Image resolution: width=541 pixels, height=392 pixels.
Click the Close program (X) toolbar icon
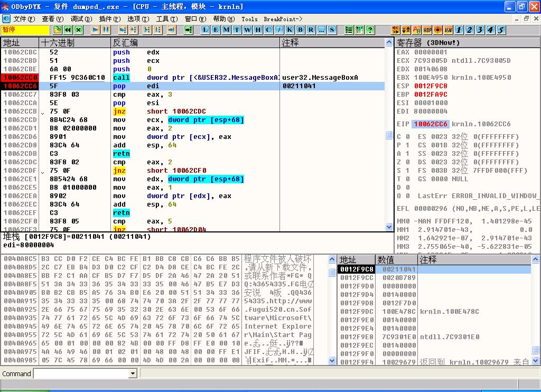click(x=79, y=30)
